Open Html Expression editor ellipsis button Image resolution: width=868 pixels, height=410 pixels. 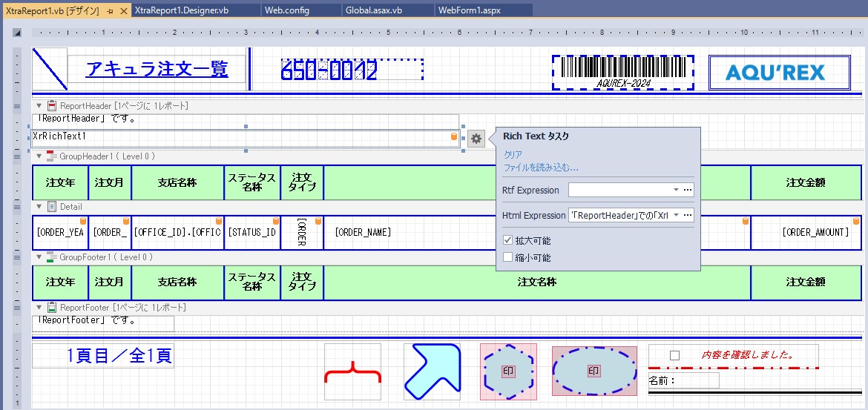click(688, 216)
